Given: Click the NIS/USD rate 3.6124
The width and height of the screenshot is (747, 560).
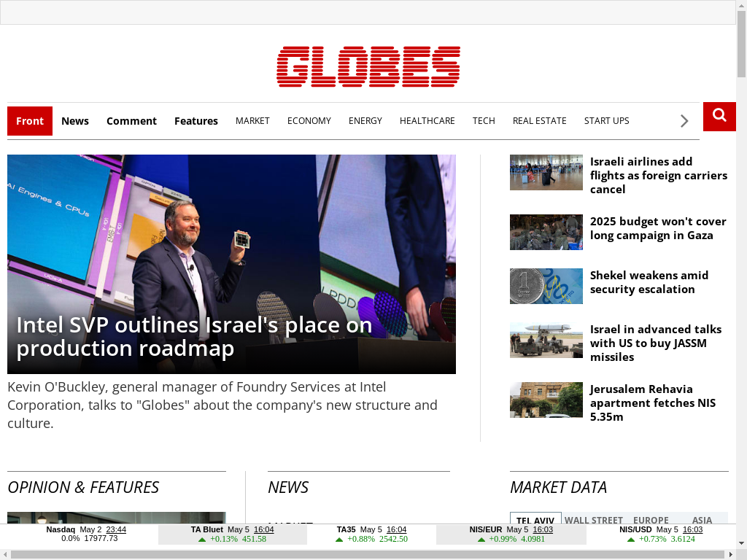Looking at the screenshot, I should [x=683, y=539].
